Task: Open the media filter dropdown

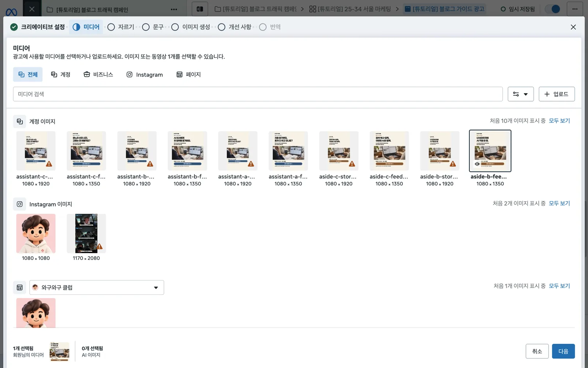Action: click(520, 94)
